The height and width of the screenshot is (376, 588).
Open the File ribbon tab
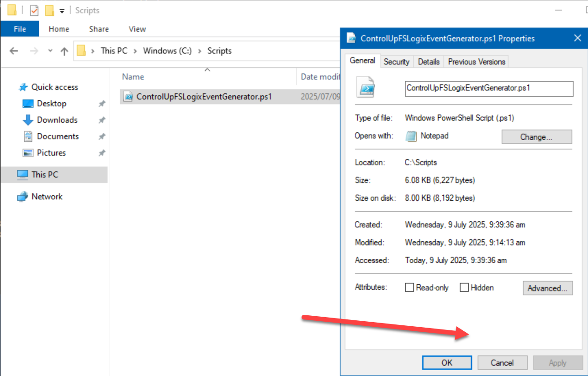point(20,29)
